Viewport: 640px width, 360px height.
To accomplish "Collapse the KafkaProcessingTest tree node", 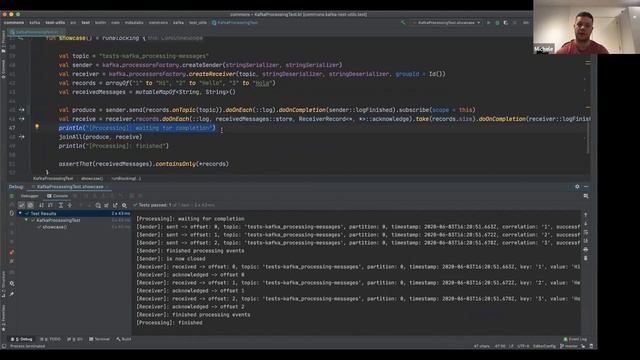I will click(x=27, y=220).
